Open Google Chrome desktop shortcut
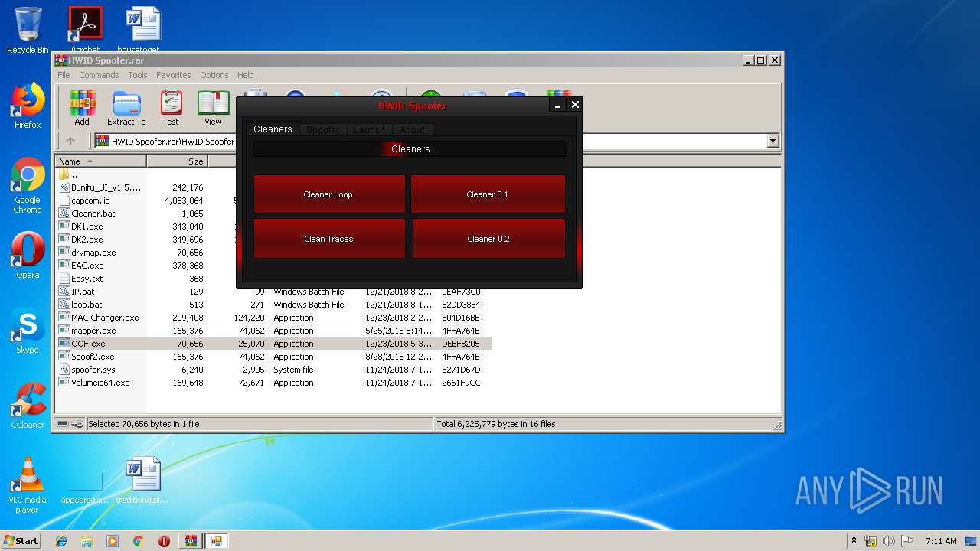 pyautogui.click(x=28, y=185)
